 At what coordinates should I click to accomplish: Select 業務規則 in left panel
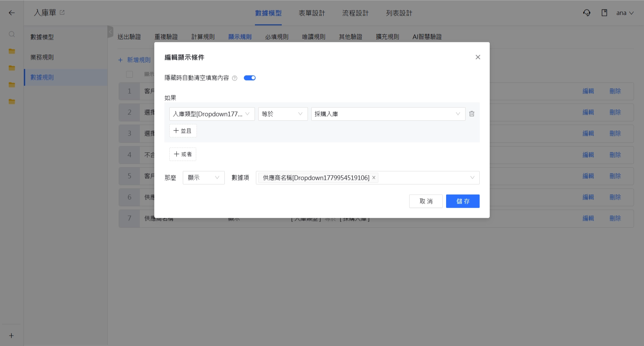tap(66, 57)
